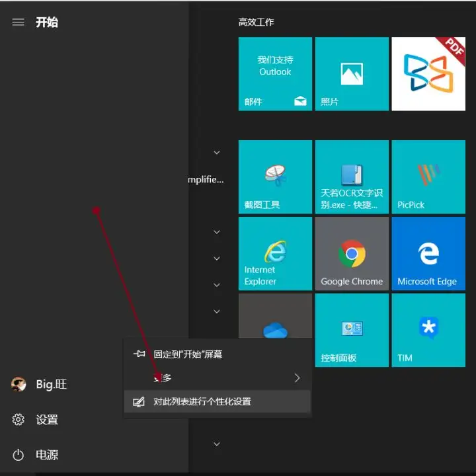476x476 pixels.
Task: Open the Control Panel tile
Action: [352, 330]
